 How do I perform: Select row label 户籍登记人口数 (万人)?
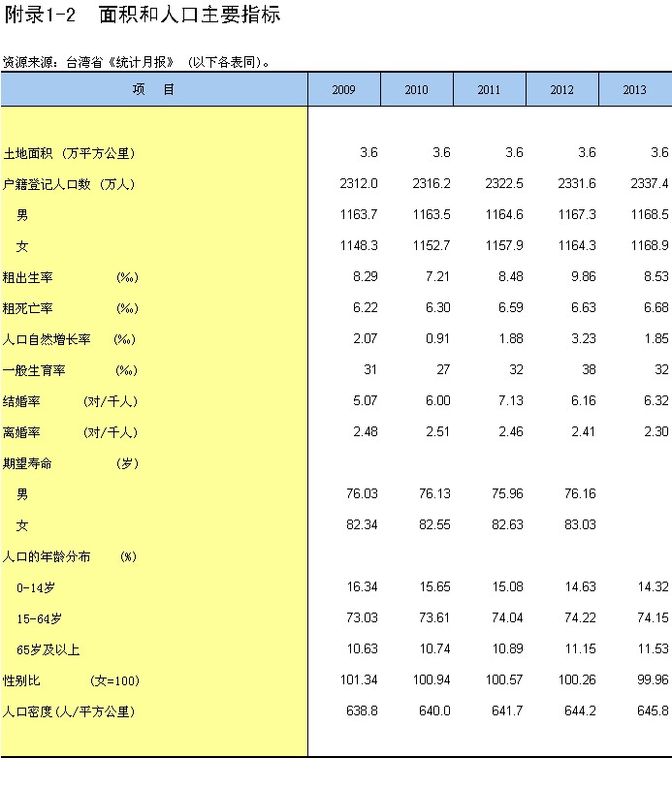tap(70, 184)
